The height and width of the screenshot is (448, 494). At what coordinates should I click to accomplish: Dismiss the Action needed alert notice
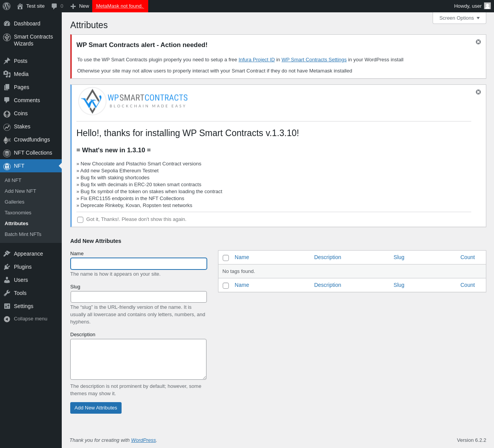[x=478, y=42]
